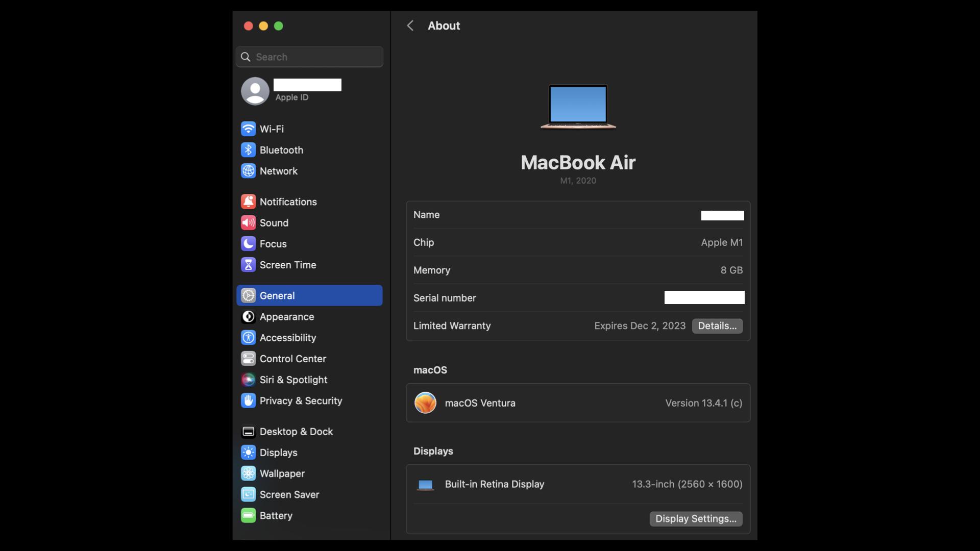Click the 'M1, 2020' subtitle

pyautogui.click(x=578, y=180)
